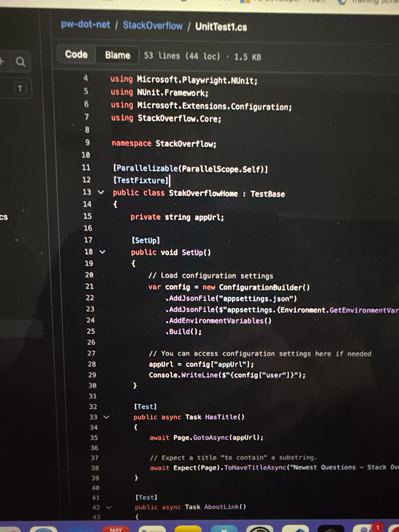Collapse the SetUp method at line 18
Viewport: 399px width, 532px height.
pyautogui.click(x=102, y=252)
